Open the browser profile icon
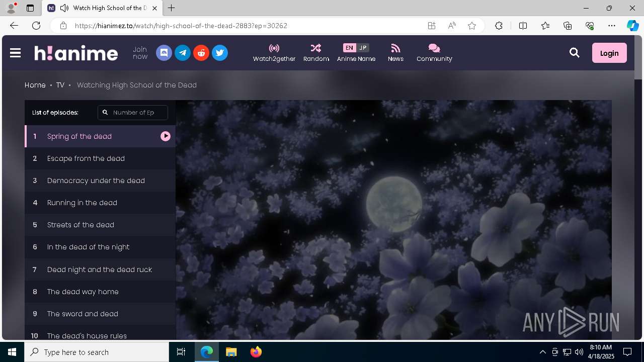 coord(11,8)
